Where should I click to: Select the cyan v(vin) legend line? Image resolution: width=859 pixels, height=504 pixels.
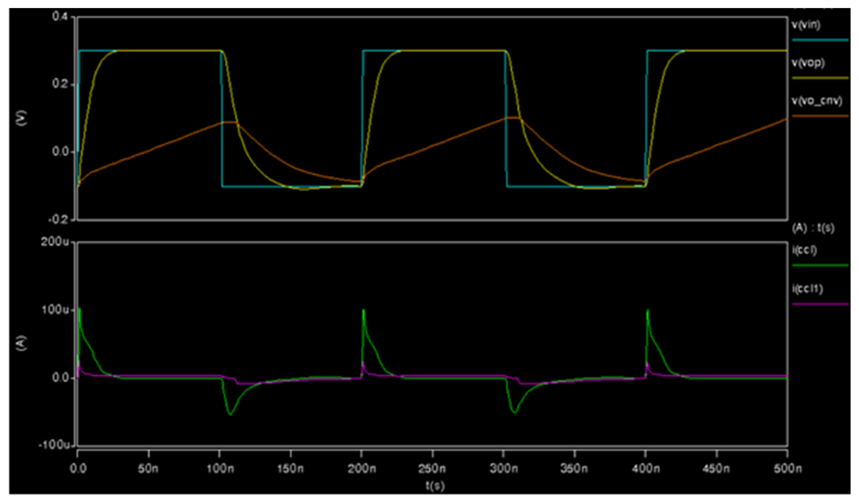[x=820, y=40]
